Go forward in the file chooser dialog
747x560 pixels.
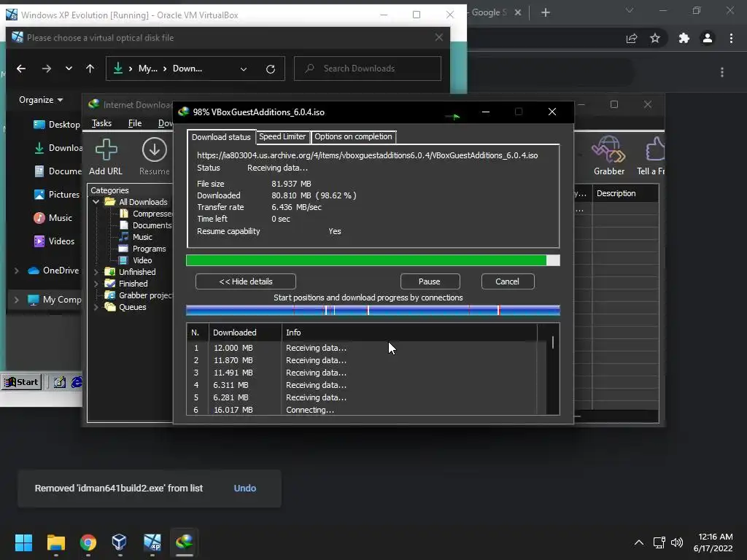46,69
